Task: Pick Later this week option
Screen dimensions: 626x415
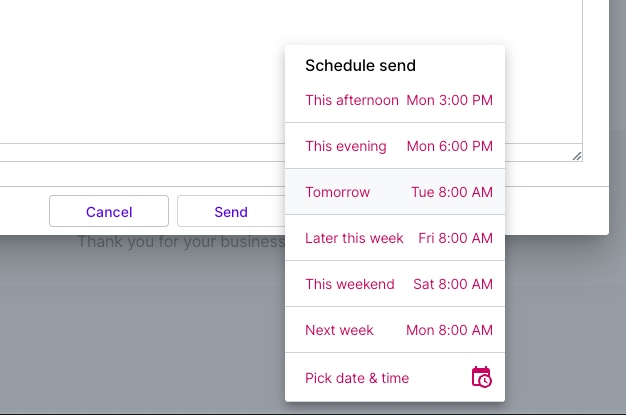Action: [x=395, y=238]
